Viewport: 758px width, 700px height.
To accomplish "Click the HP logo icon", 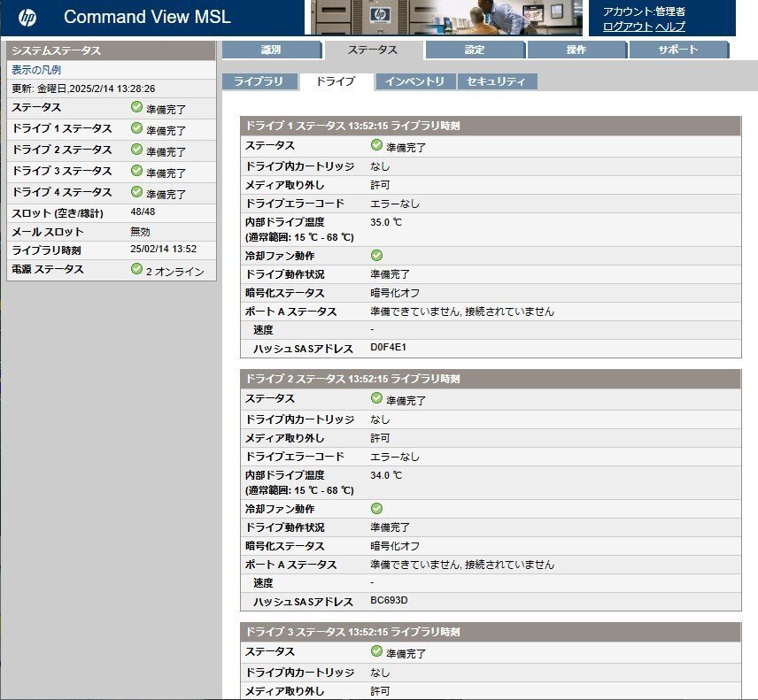I will (27, 18).
